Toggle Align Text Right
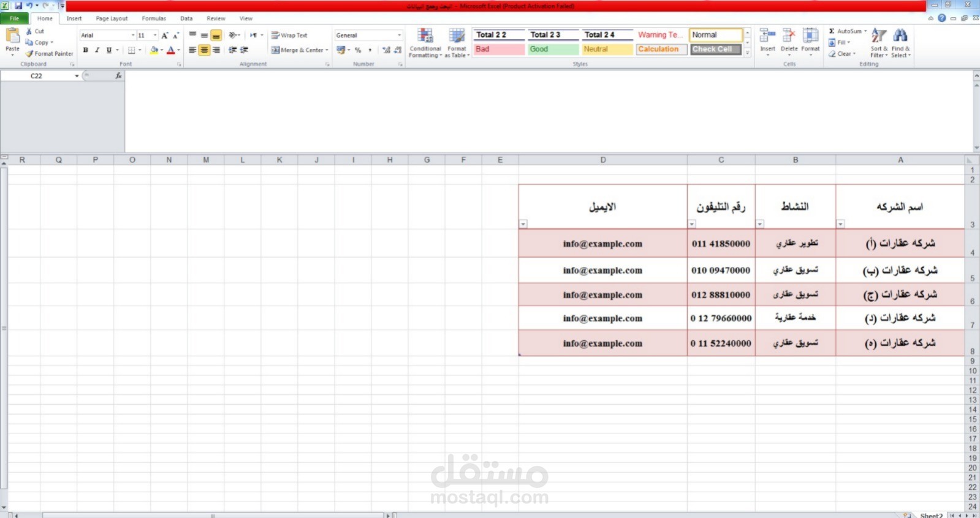The image size is (980, 518). click(x=216, y=50)
